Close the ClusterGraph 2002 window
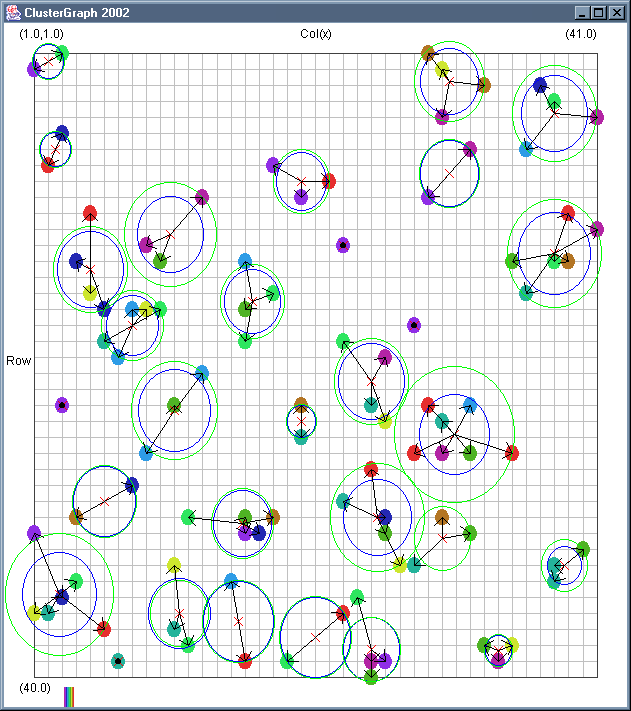 coord(616,13)
